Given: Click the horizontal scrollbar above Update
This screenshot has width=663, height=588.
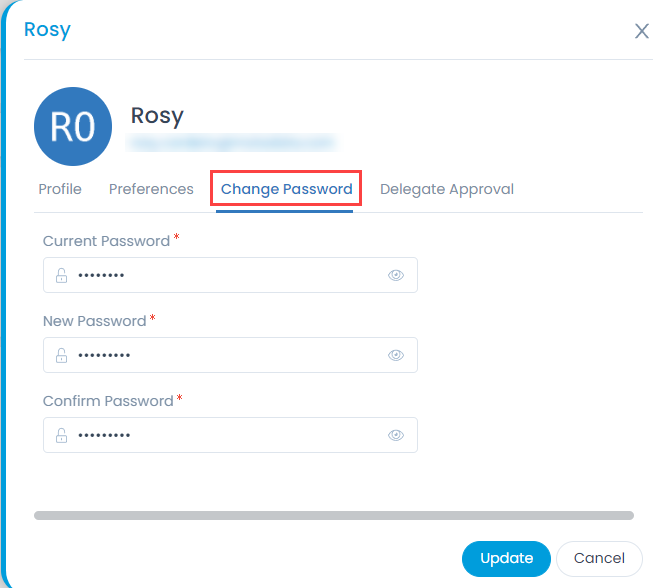Looking at the screenshot, I should coord(334,516).
